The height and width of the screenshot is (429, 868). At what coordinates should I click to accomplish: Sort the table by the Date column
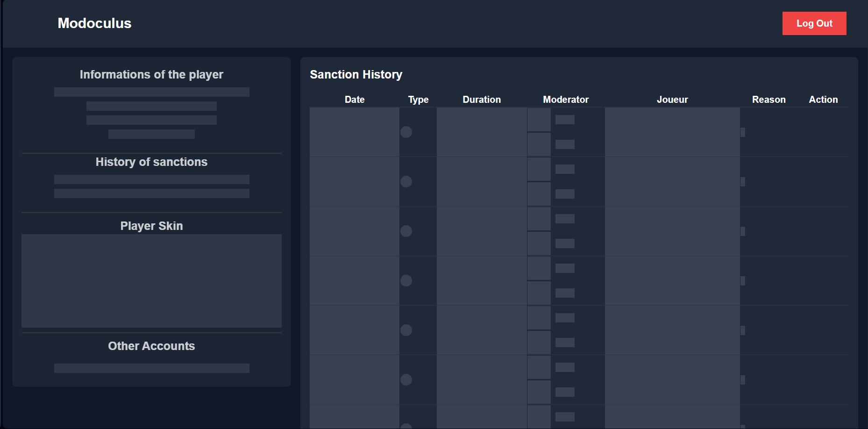[x=355, y=99]
